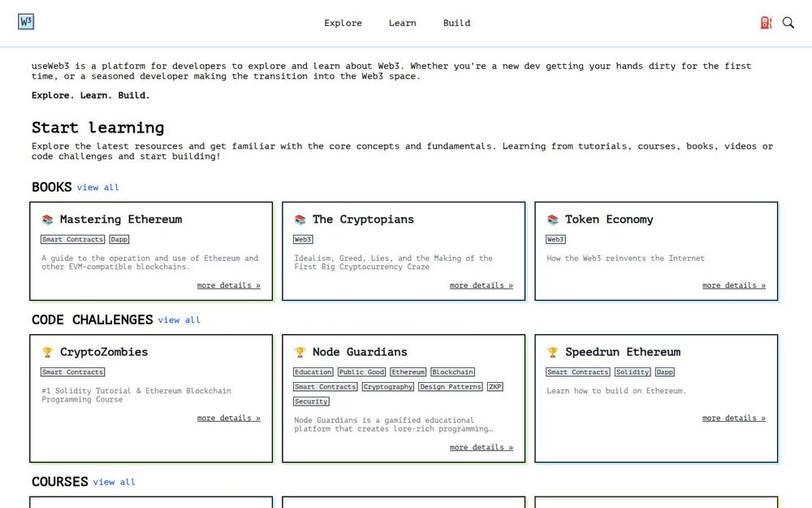The image size is (812, 508).
Task: Click the COURSES section heading
Action: click(x=60, y=481)
